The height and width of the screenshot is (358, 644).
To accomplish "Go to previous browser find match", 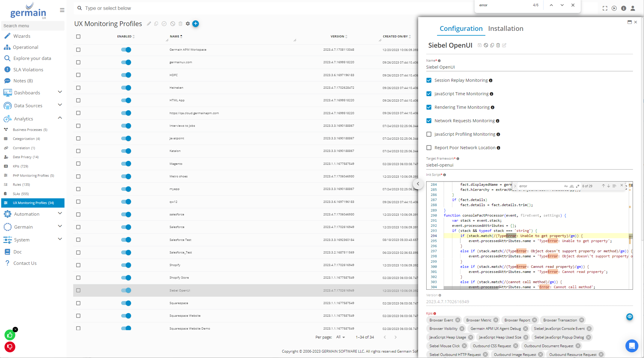I will pyautogui.click(x=551, y=5).
